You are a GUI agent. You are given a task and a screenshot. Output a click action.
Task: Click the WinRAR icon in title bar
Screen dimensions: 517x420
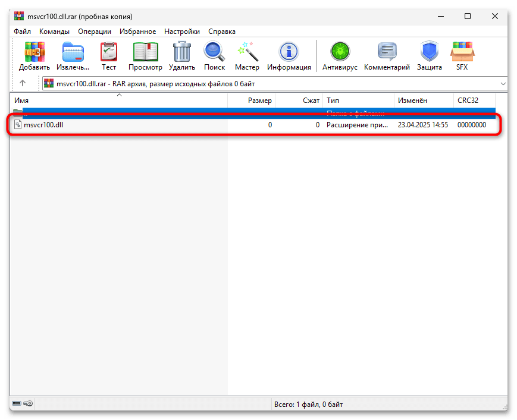pyautogui.click(x=19, y=16)
